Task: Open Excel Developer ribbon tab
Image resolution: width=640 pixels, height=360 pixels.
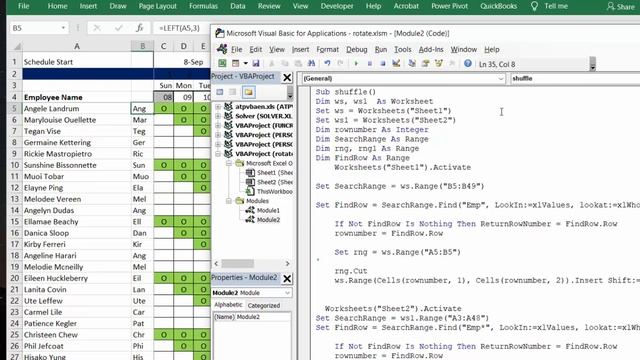Action: tap(337, 6)
